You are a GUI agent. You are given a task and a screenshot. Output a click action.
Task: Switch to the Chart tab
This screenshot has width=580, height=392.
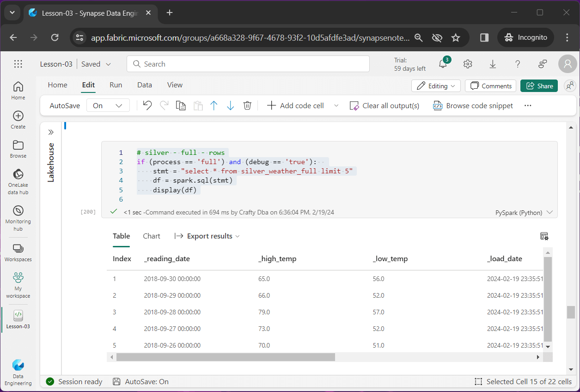(x=151, y=236)
